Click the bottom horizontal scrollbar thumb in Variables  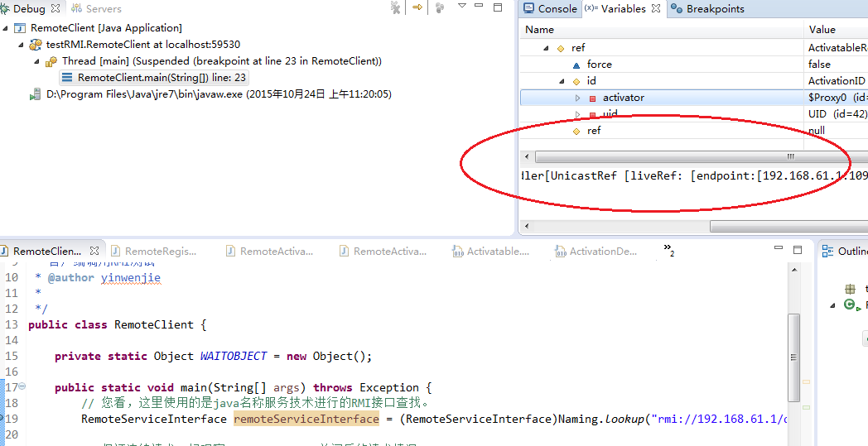tap(788, 227)
